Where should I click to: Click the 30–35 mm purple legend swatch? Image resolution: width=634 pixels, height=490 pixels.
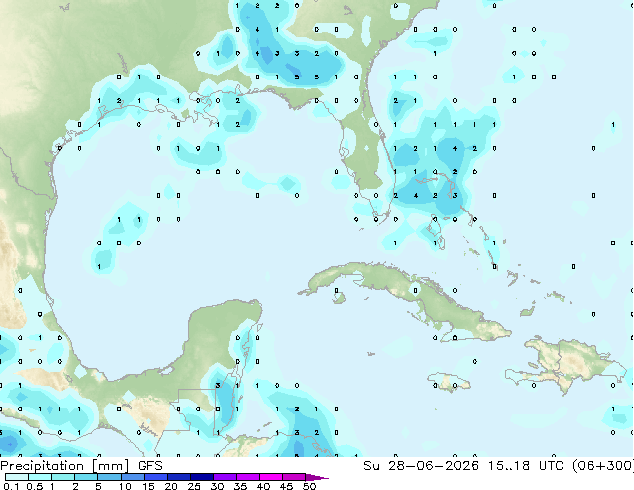[225, 477]
